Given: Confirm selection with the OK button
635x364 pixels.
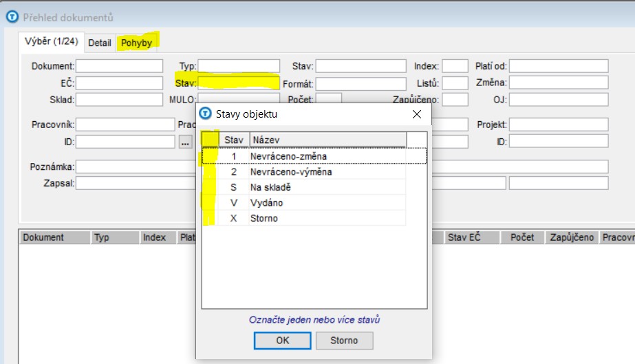Looking at the screenshot, I should click(x=282, y=341).
